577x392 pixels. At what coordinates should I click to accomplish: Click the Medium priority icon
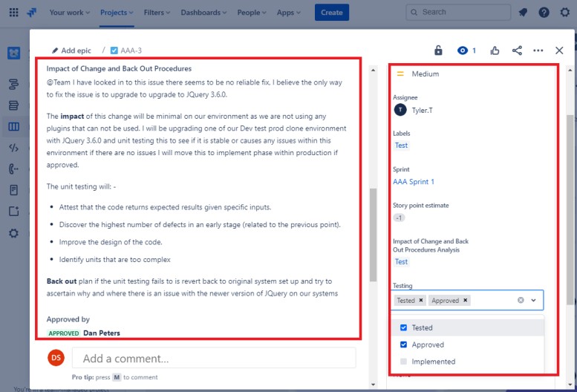400,73
